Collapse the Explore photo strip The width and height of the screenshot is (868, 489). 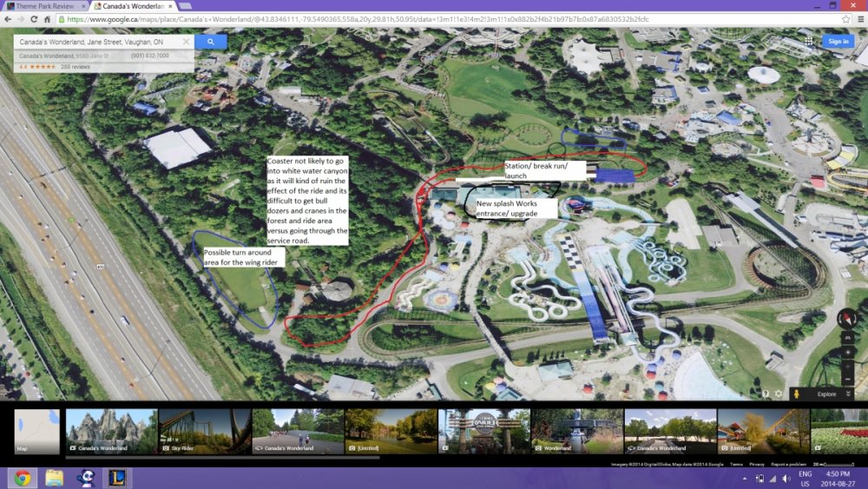(848, 393)
